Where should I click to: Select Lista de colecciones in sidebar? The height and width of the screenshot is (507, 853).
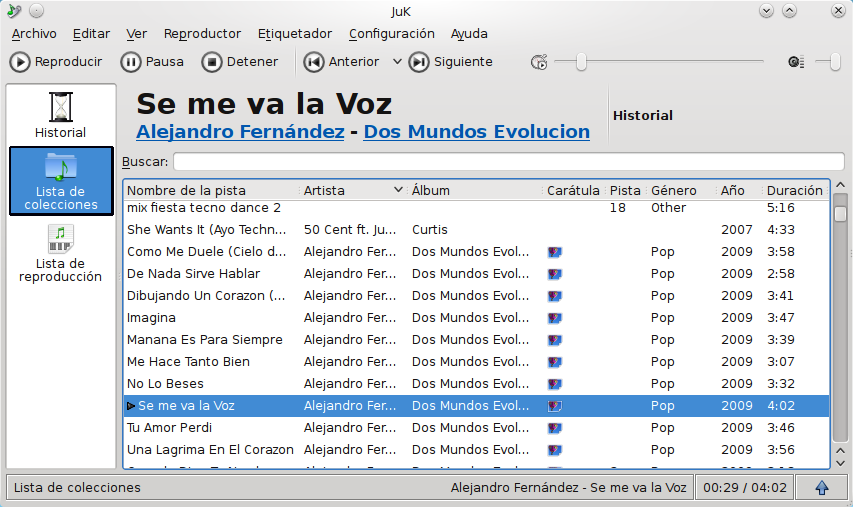(61, 181)
